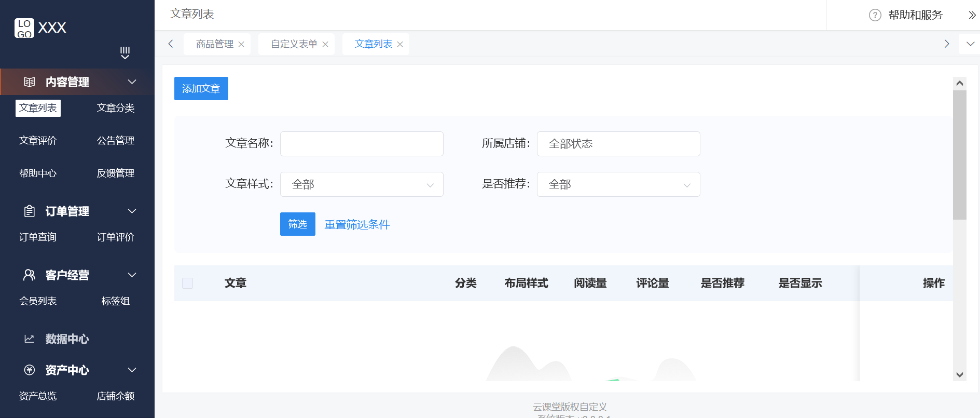Click the 客户经营 person icon
This screenshot has height=418, width=980.
coord(30,275)
